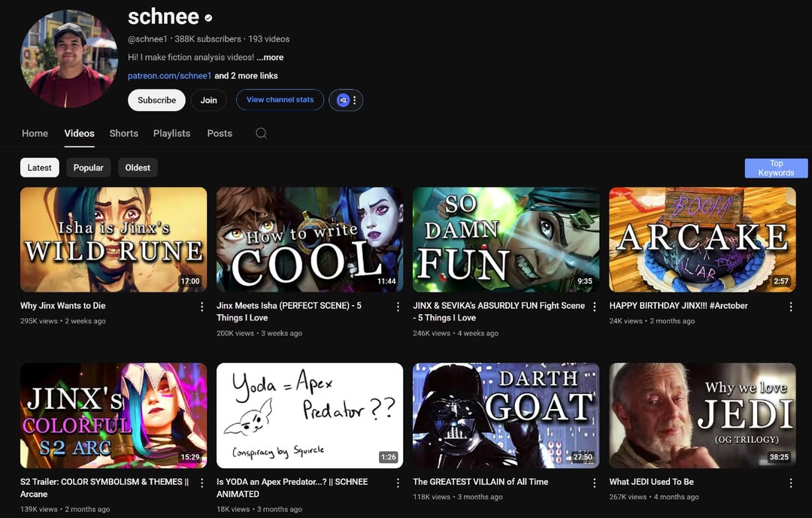Open title 'Why Jinx Wants to Die'

62,306
